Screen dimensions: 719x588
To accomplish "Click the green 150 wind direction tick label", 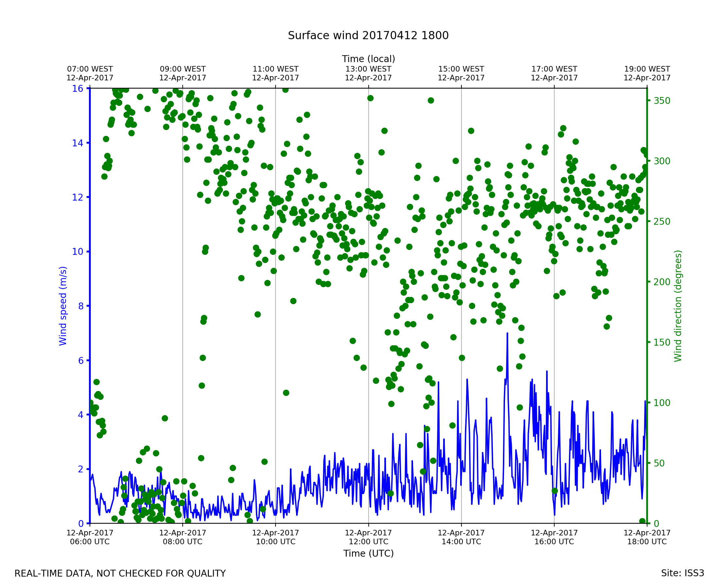I will [x=662, y=342].
